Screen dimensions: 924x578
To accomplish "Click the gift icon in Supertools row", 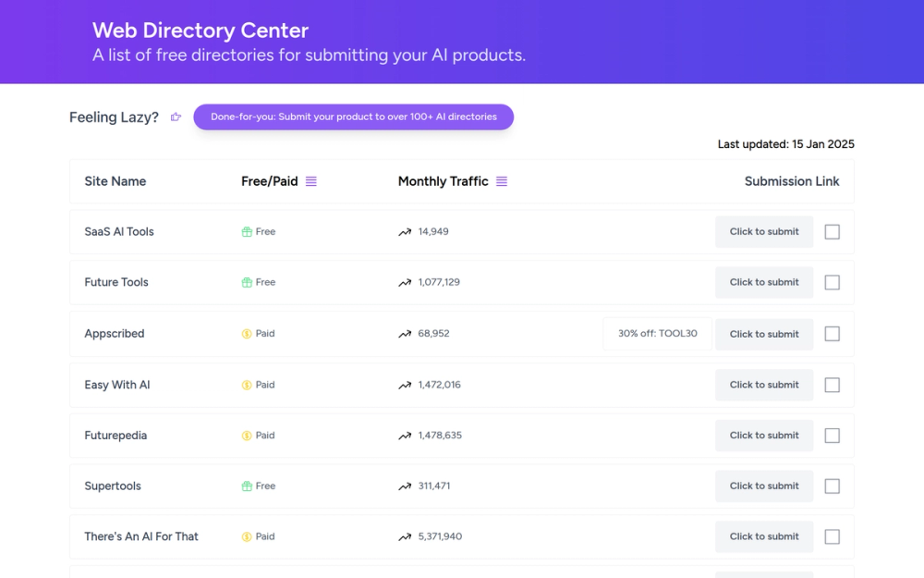I will (x=247, y=486).
